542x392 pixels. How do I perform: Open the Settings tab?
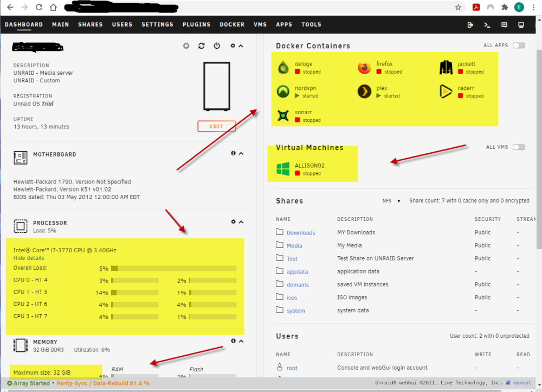click(157, 24)
